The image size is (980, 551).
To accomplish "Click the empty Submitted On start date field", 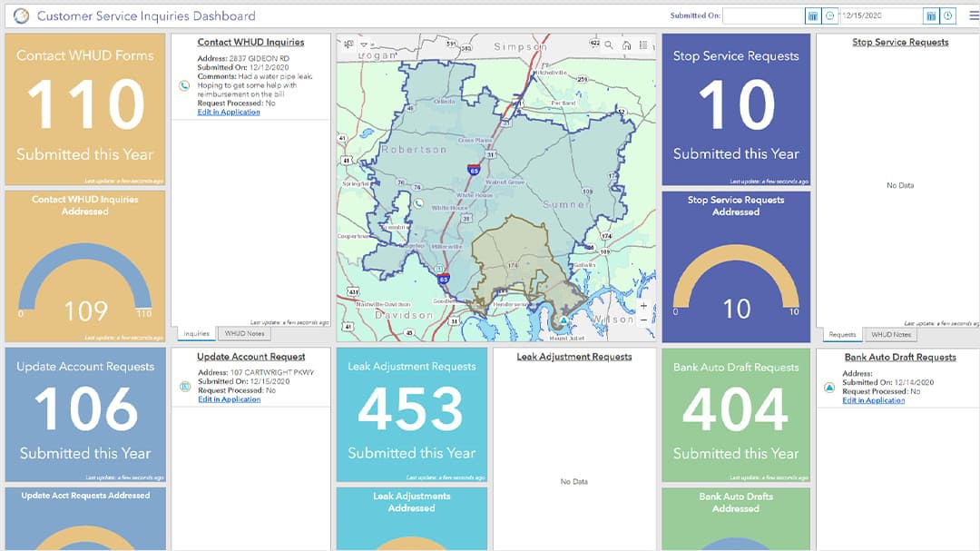I will 763,16.
